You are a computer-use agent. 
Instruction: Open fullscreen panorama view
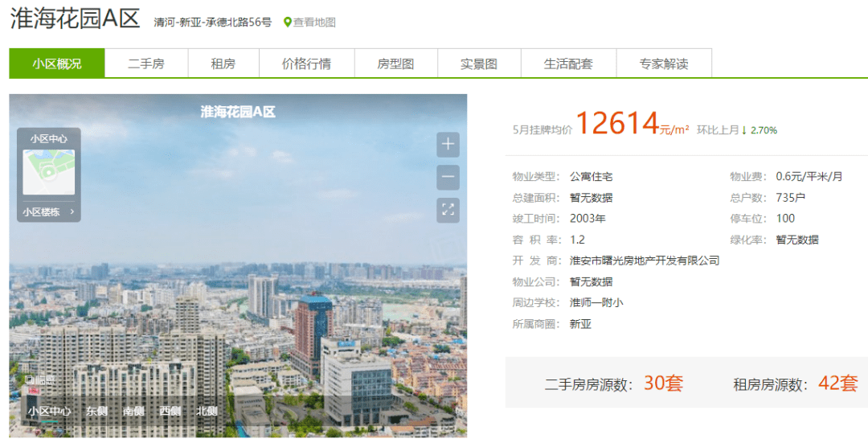pos(448,210)
